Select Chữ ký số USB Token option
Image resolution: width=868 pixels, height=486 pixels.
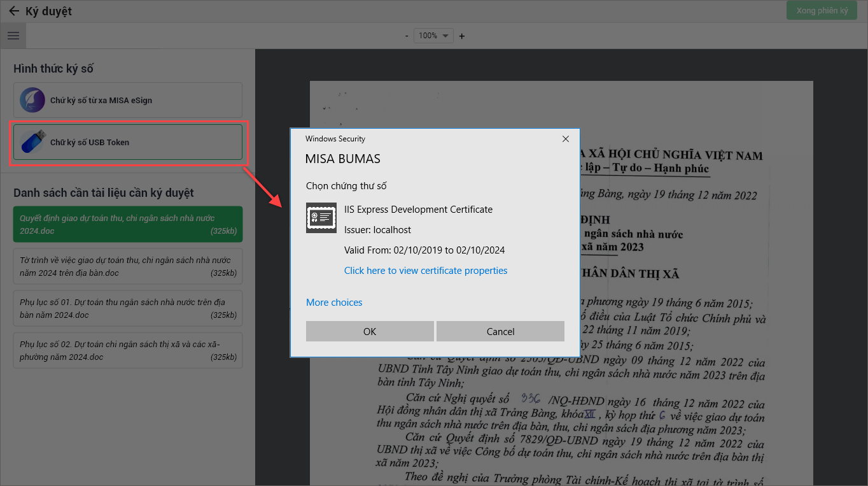(128, 142)
